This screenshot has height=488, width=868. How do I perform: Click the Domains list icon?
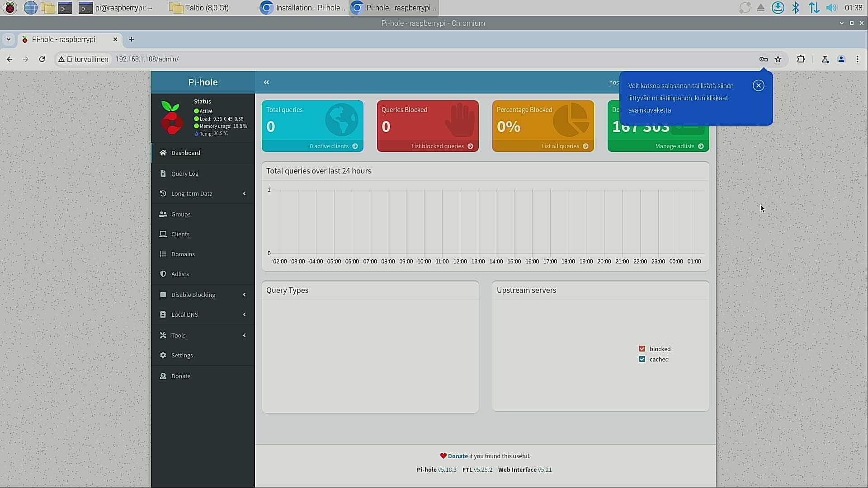point(163,254)
